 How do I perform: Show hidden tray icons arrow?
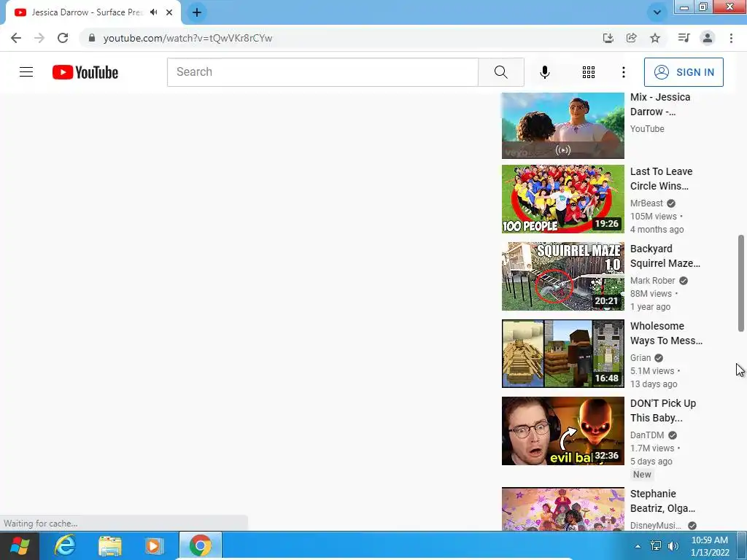tap(638, 546)
